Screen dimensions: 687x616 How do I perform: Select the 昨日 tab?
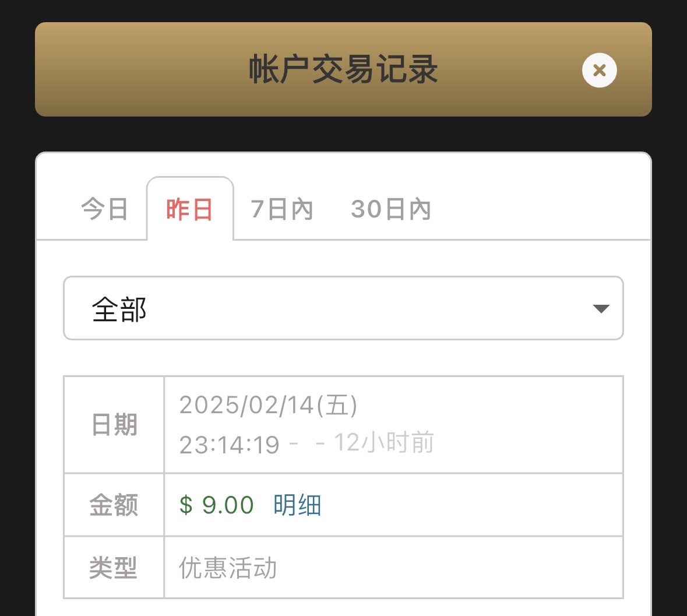(x=189, y=209)
